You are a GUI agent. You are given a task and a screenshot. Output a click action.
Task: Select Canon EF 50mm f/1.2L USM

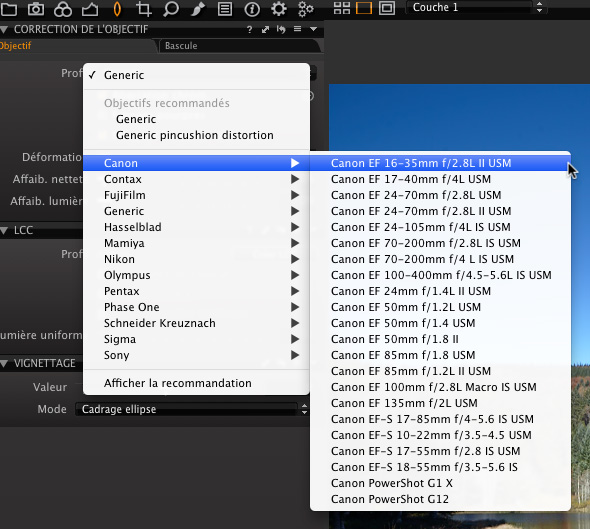(440, 307)
